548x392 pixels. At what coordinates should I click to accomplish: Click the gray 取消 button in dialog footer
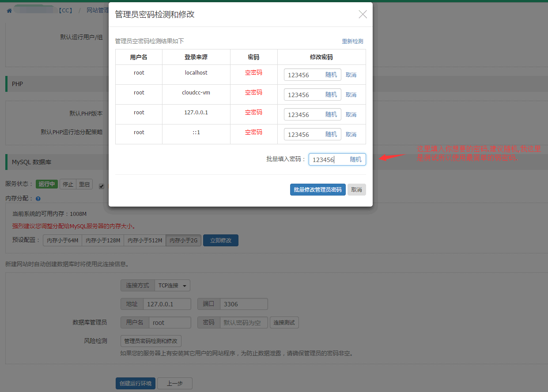click(356, 190)
